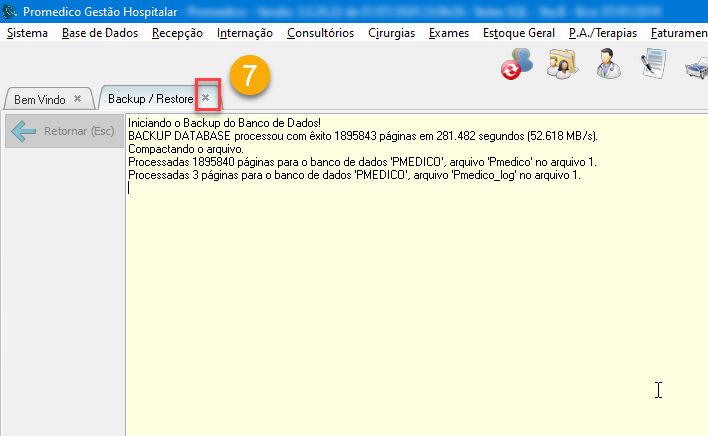Screen dimensions: 708x436
Task: Expand the Cirurgias menu
Action: point(391,33)
